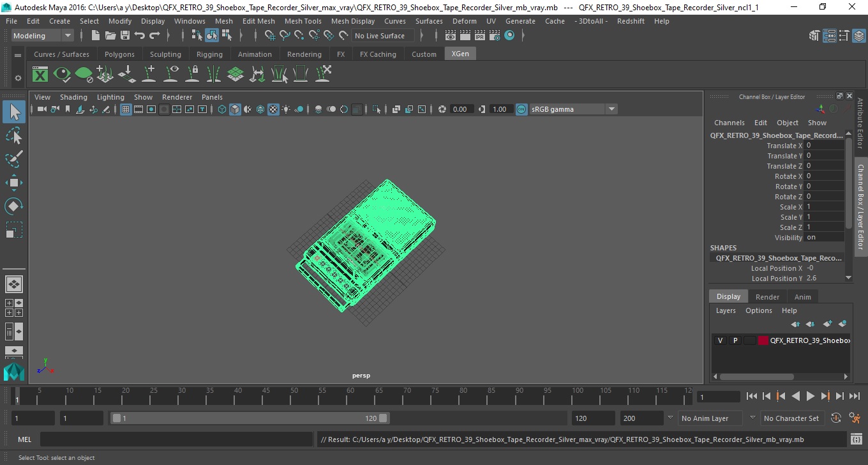Open the shelf tab menu dropdown icon
The image size is (868, 465).
click(18, 55)
